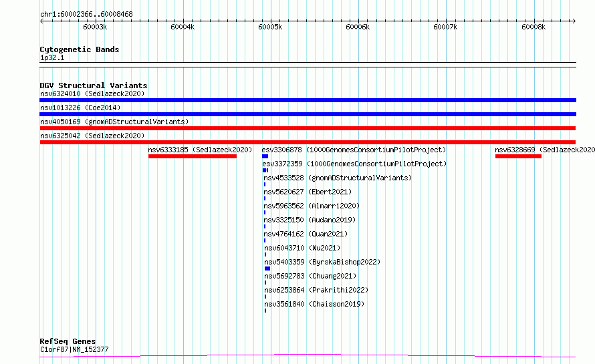Select the blue glyph under esv3372359
595x364 pixels.
pyautogui.click(x=265, y=170)
